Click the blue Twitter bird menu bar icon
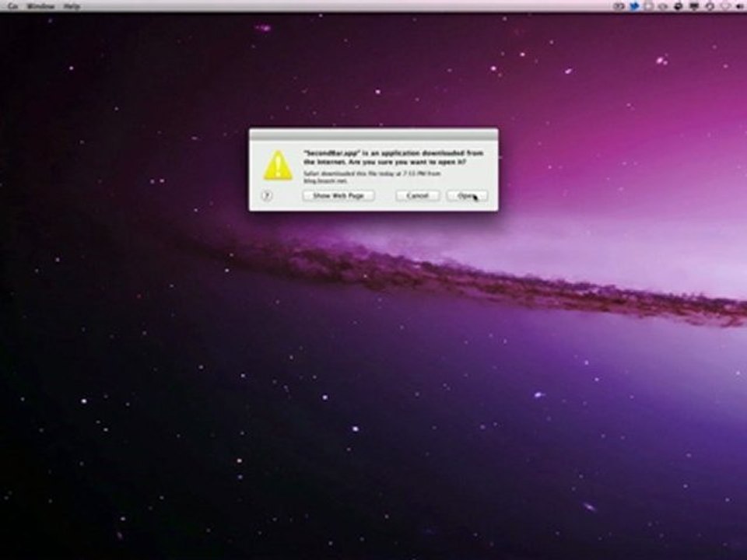 coord(634,6)
